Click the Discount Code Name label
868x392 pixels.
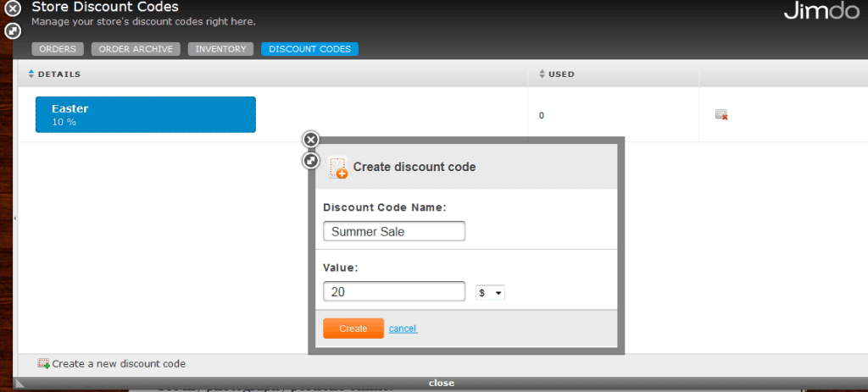[x=385, y=207]
